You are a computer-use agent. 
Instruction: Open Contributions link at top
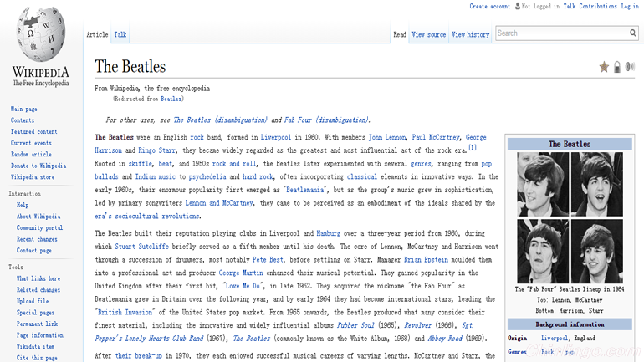(598, 6)
